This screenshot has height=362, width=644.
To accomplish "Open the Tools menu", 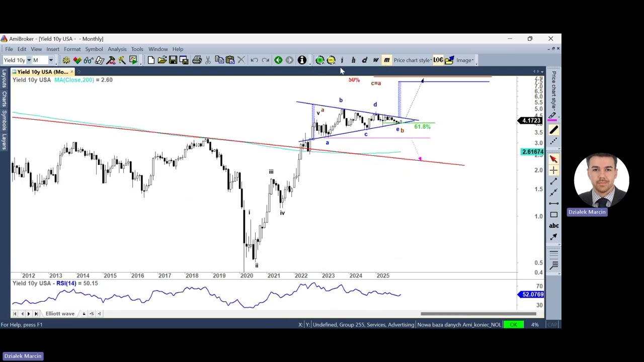I will click(x=137, y=49).
